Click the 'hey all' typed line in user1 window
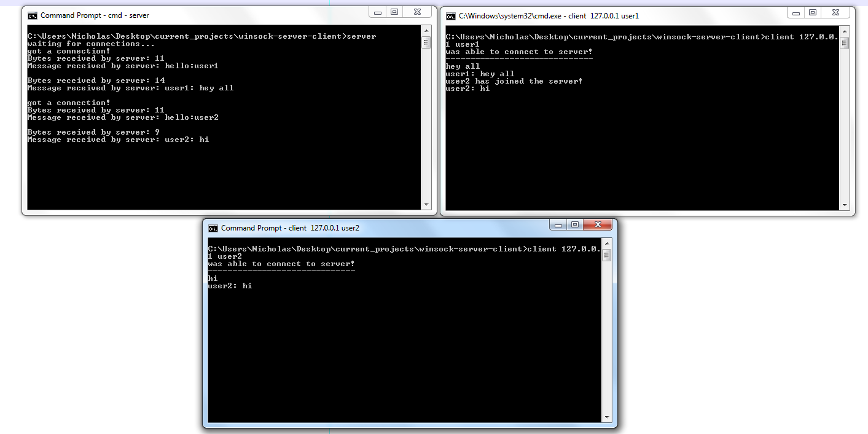This screenshot has height=434, width=868. pyautogui.click(x=463, y=66)
